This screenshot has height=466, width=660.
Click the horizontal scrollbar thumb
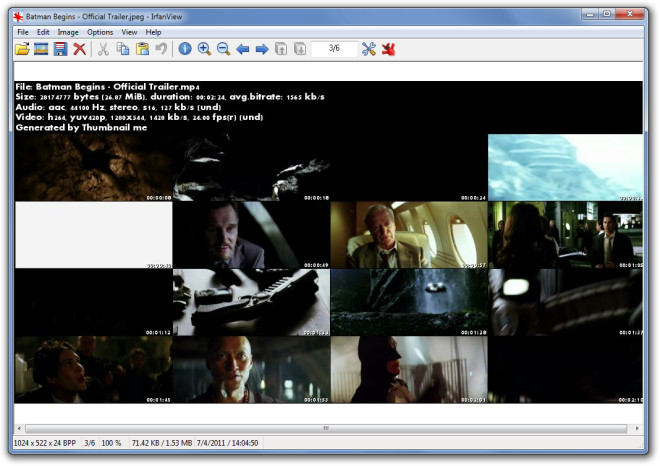click(326, 428)
